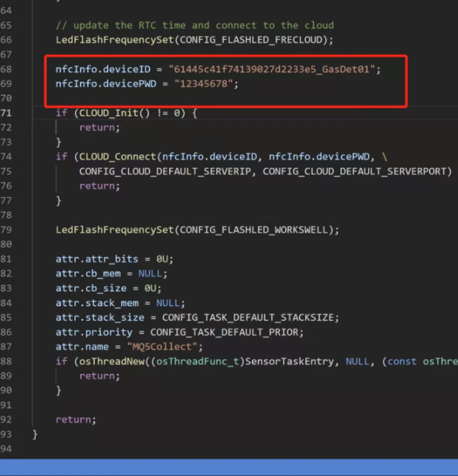Click osThreadNew function call
Screen dimensions: 458x476
pyautogui.click(x=112, y=361)
